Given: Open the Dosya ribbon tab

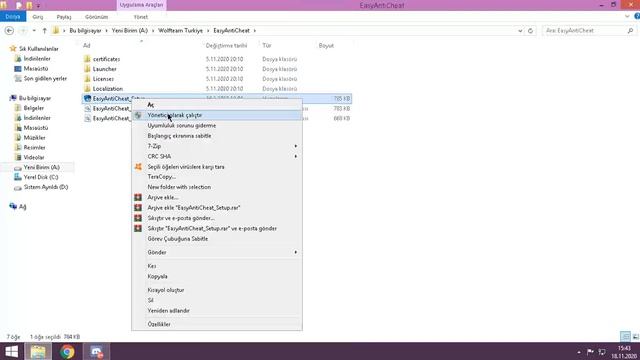Looking at the screenshot, I should tap(13, 17).
